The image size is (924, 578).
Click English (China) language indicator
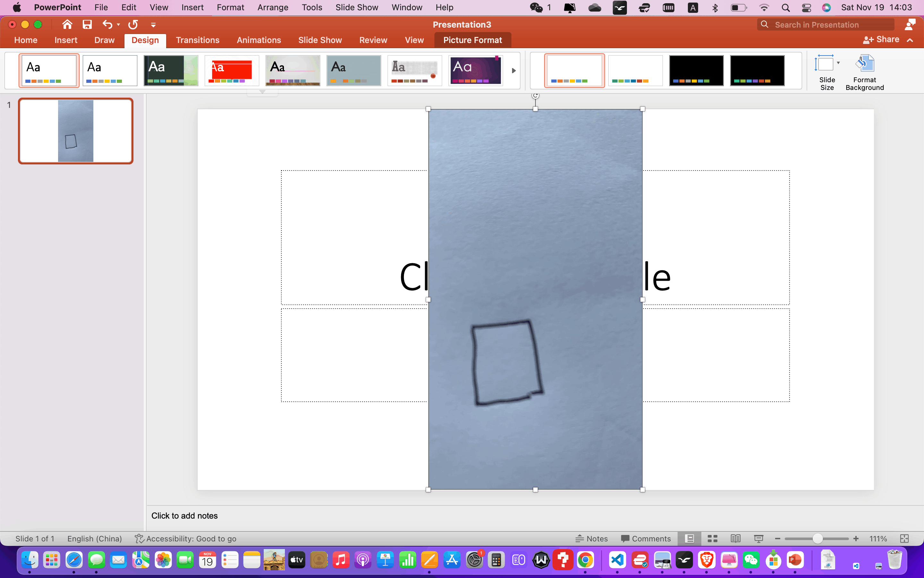94,539
